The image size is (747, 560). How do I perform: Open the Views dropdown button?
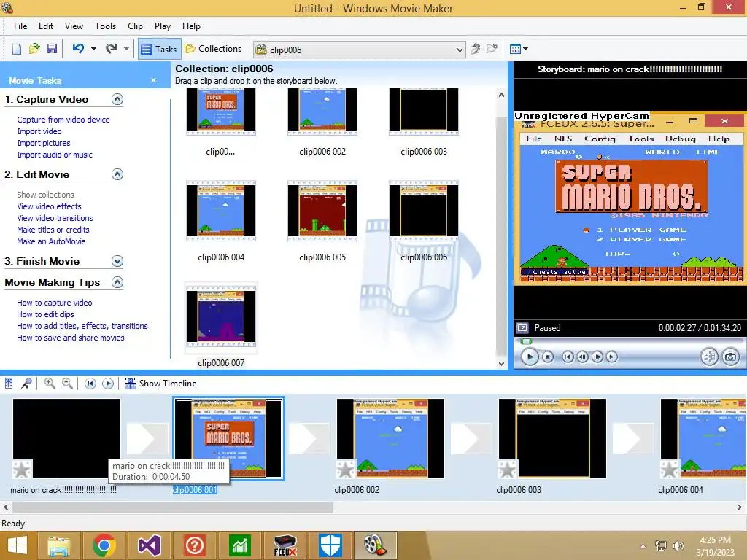coord(519,49)
